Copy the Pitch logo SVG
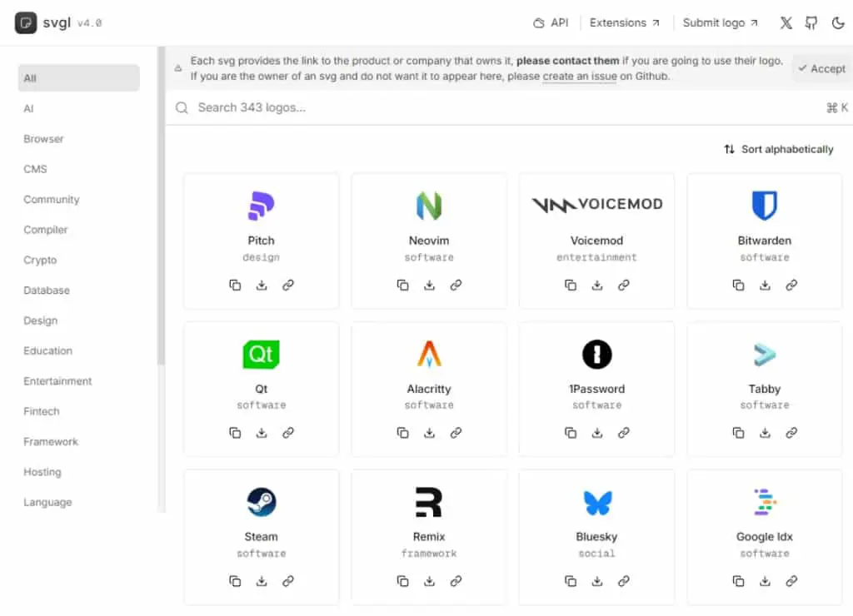 [x=235, y=285]
